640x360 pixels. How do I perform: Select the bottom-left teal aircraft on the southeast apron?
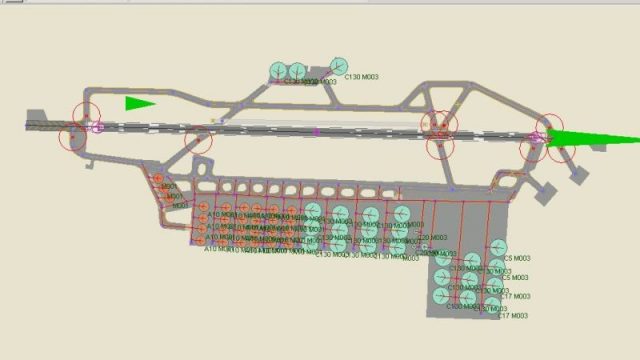441,296
